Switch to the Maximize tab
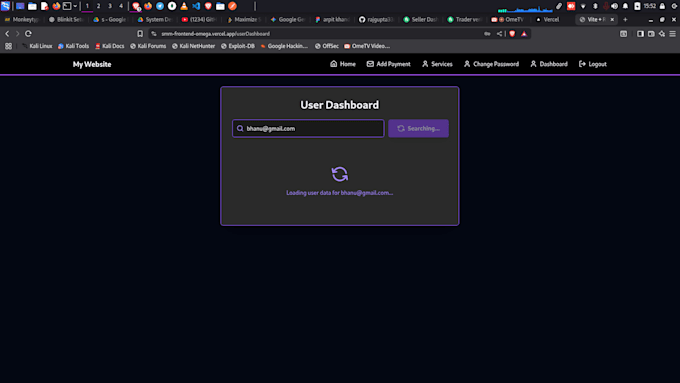The image size is (680, 383). coord(244,20)
